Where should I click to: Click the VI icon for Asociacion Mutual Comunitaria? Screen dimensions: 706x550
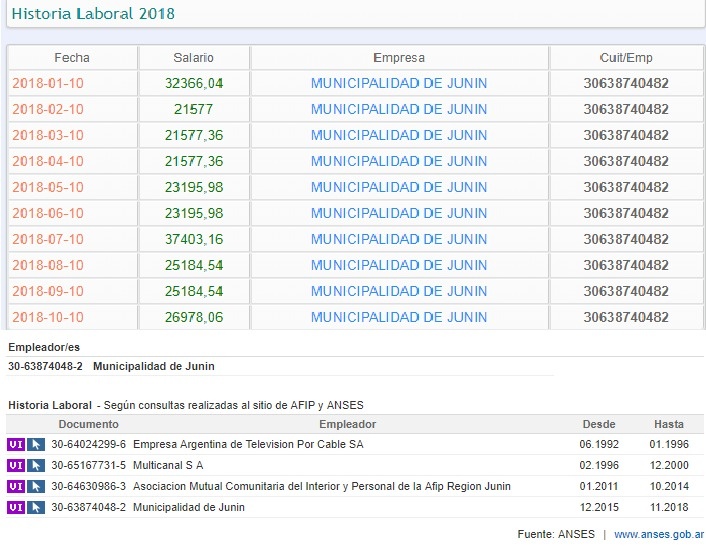click(16, 486)
